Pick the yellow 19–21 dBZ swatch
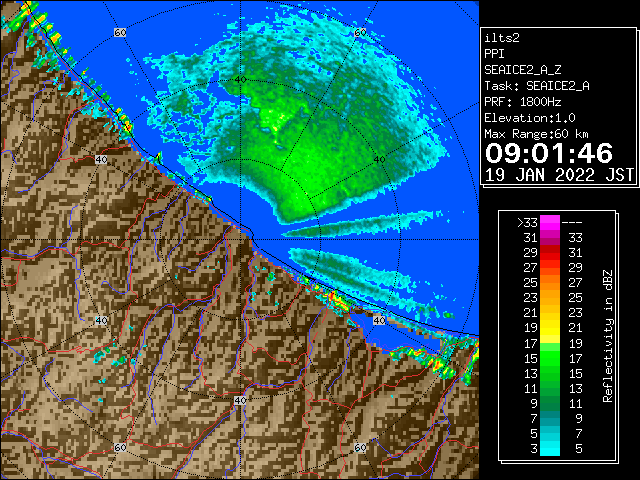Image resolution: width=640 pixels, height=480 pixels. coord(550,328)
